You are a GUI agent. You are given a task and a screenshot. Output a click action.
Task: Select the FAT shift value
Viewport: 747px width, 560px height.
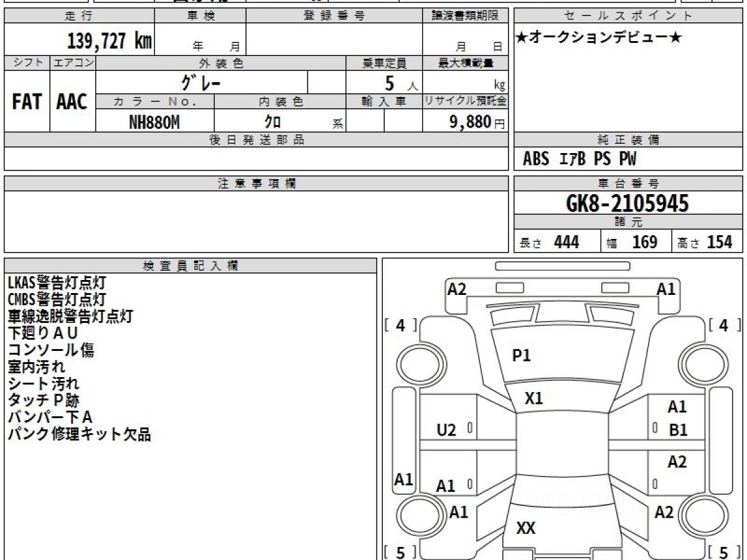(x=27, y=102)
